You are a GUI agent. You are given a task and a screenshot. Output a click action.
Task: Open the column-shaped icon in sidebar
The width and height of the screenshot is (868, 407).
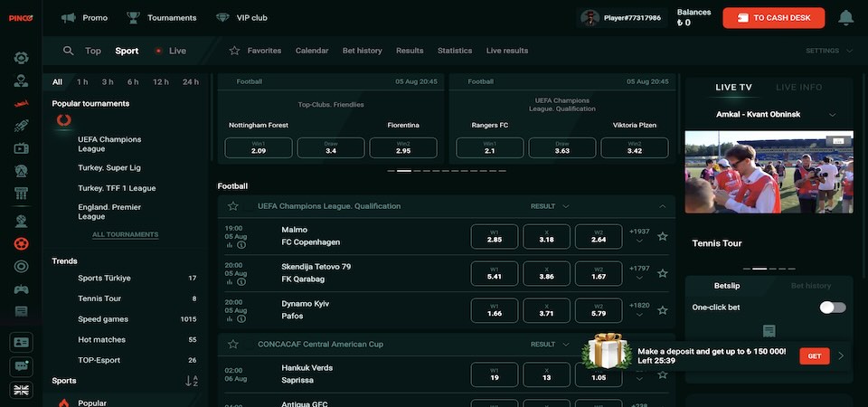21,194
